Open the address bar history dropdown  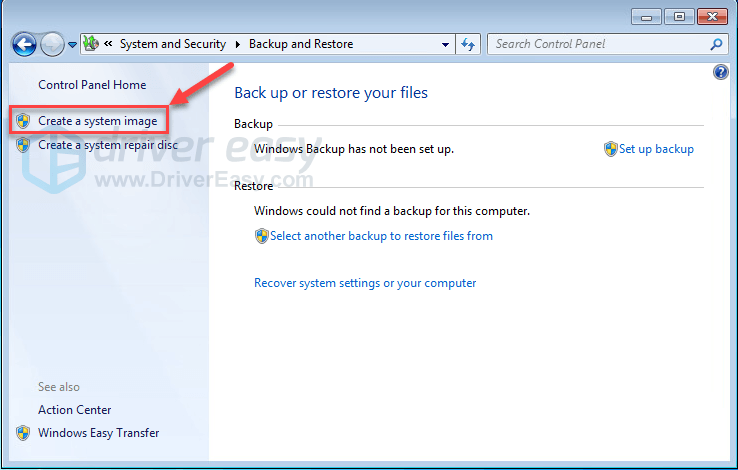(445, 45)
